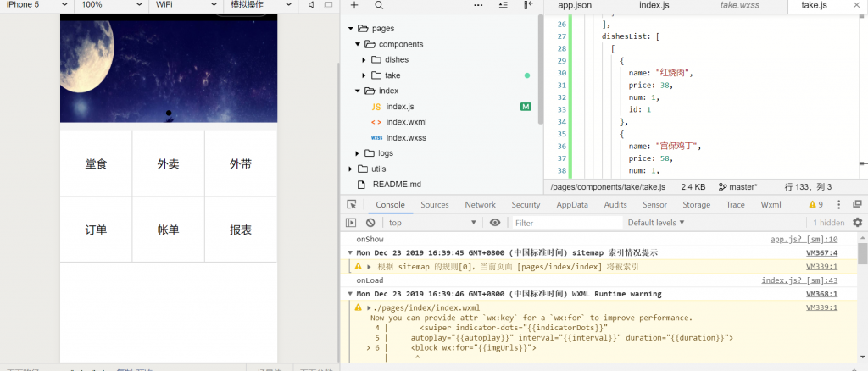
Task: Switch to the index.js editor tab
Action: [654, 5]
